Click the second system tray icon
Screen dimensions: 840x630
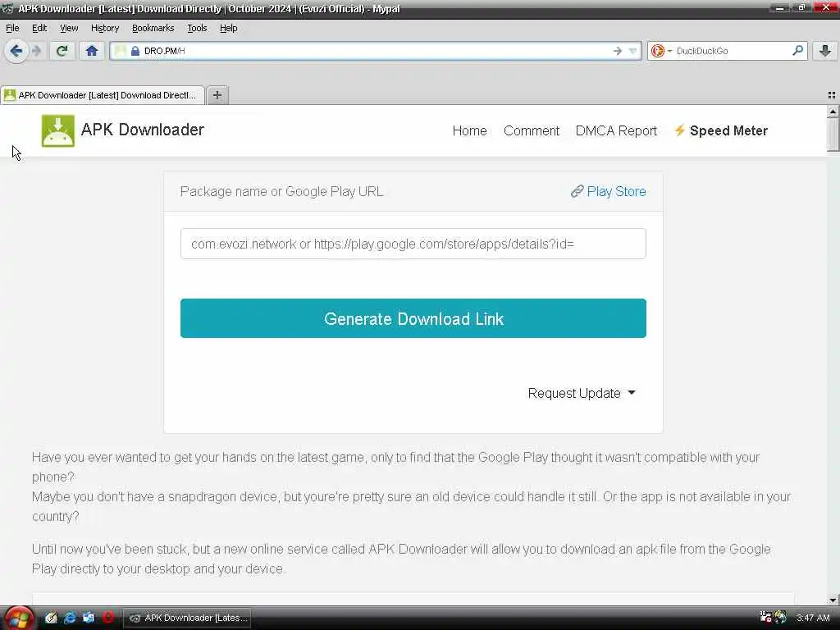781,617
